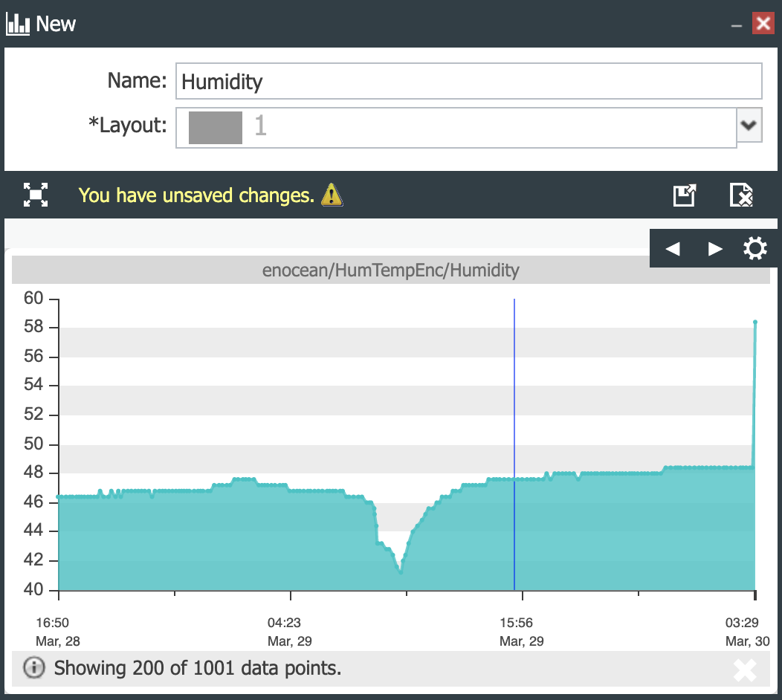This screenshot has width=782, height=700.
Task: Toggle fullscreen view of the dashboard
Action: pyautogui.click(x=36, y=195)
